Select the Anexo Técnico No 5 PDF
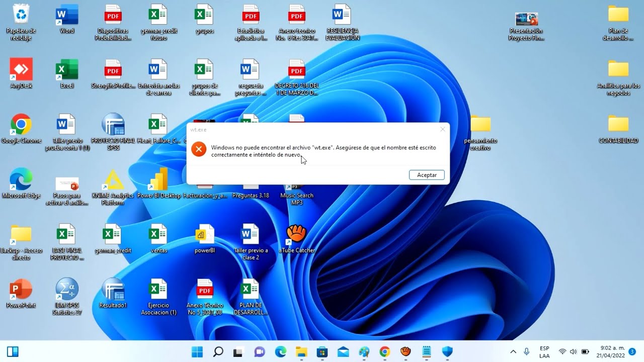The width and height of the screenshot is (644, 362). (204, 297)
